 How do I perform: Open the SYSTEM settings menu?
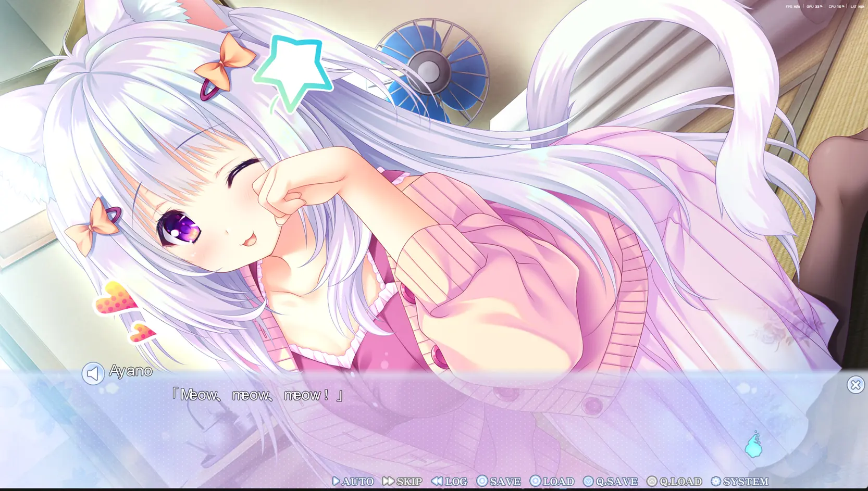739,481
